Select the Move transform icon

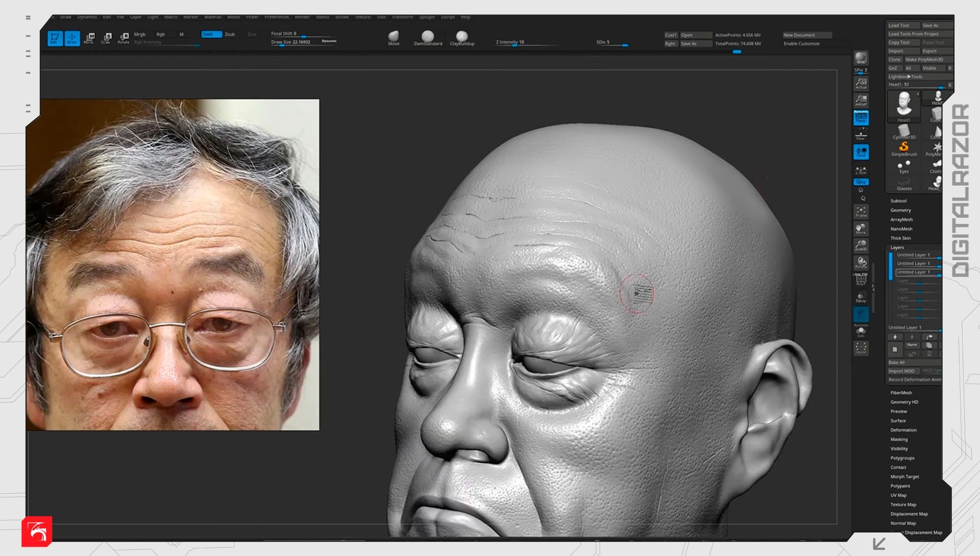pos(89,38)
